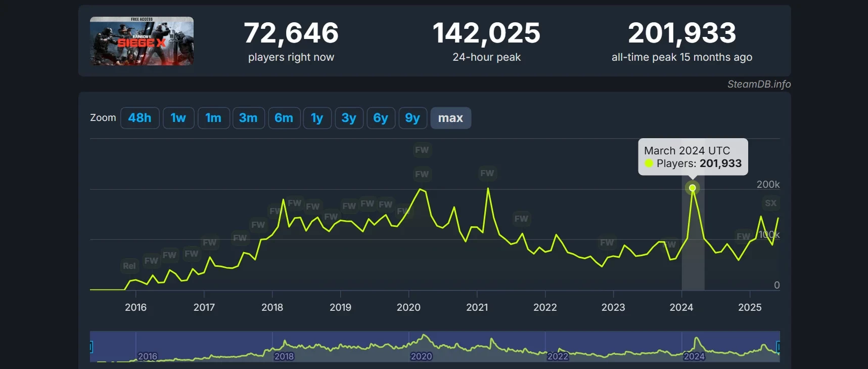Click the highlighted March 2024 data point
Screen dimensions: 868x369
pos(692,188)
